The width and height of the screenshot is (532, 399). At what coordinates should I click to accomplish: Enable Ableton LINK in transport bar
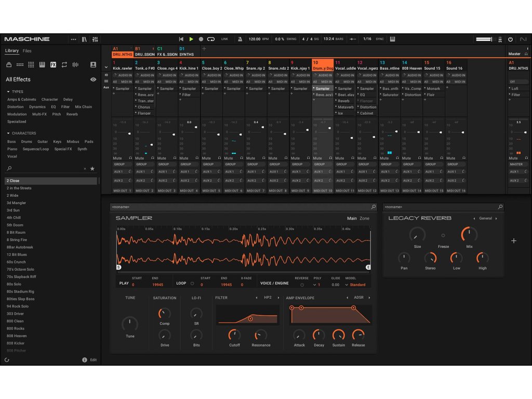point(224,39)
